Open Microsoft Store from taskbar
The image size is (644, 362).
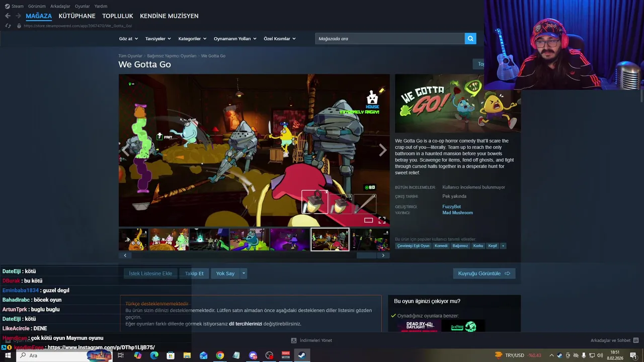point(171,355)
